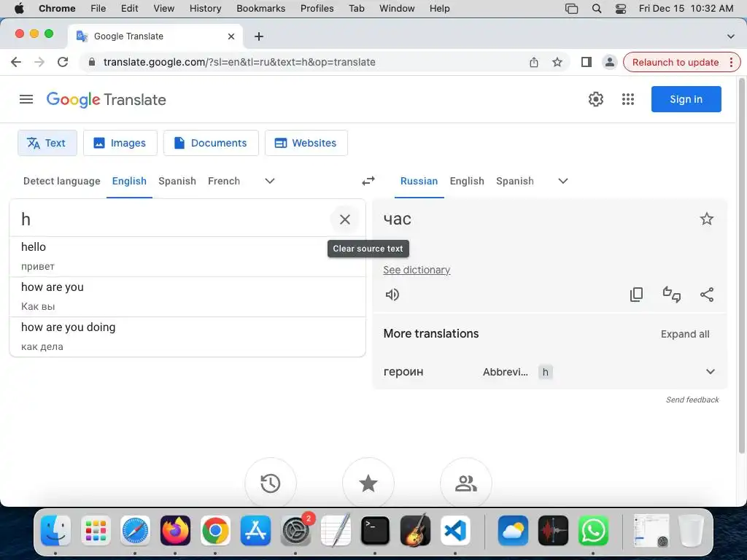Open the main hamburger menu

coord(26,99)
